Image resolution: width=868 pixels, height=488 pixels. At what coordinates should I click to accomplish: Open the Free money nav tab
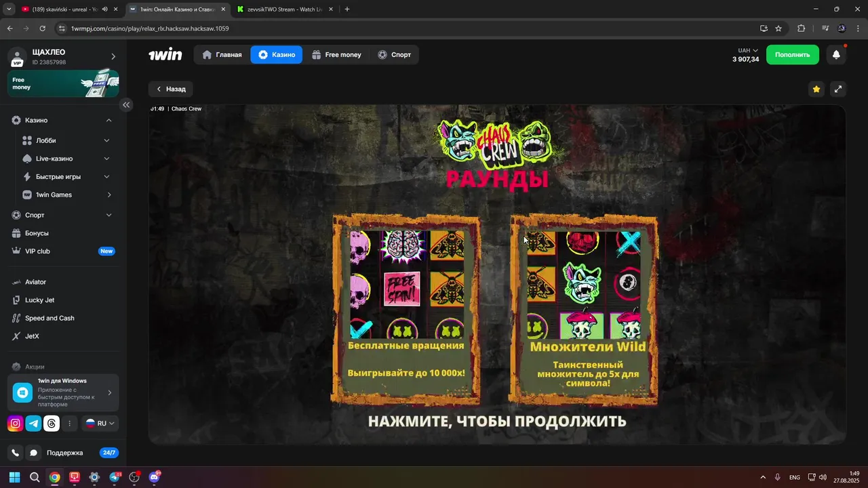click(336, 55)
